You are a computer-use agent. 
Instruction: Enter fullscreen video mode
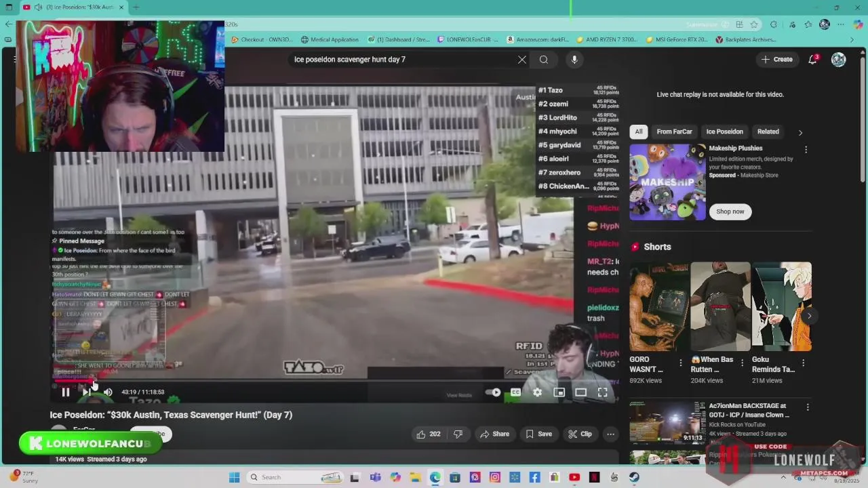coord(602,392)
